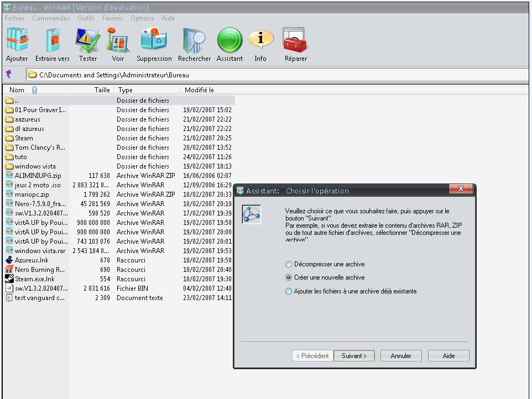Click the Rechercher magnifier icon
Image resolution: width=532 pixels, height=399 pixels.
[194, 40]
